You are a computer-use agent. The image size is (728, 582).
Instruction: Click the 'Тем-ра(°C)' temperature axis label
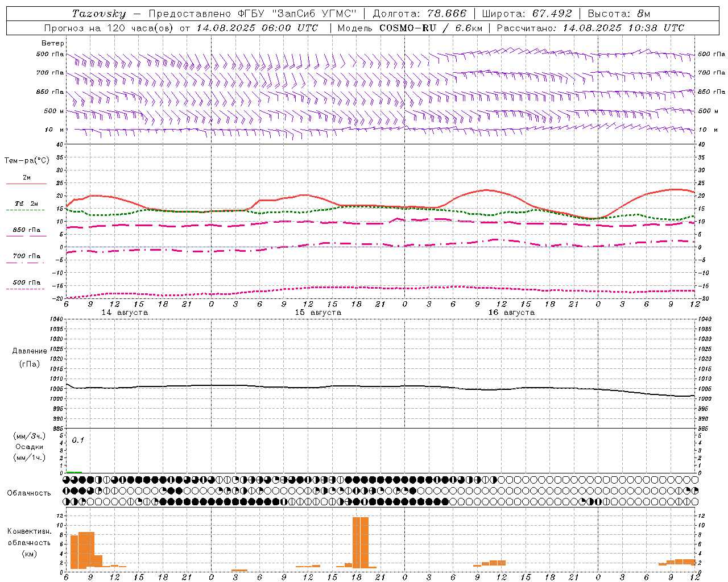(x=27, y=161)
